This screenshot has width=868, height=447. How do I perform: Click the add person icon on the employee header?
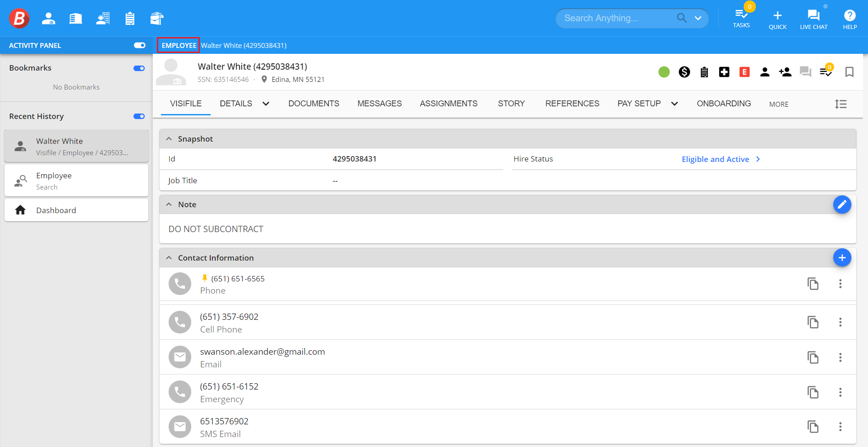coord(785,72)
